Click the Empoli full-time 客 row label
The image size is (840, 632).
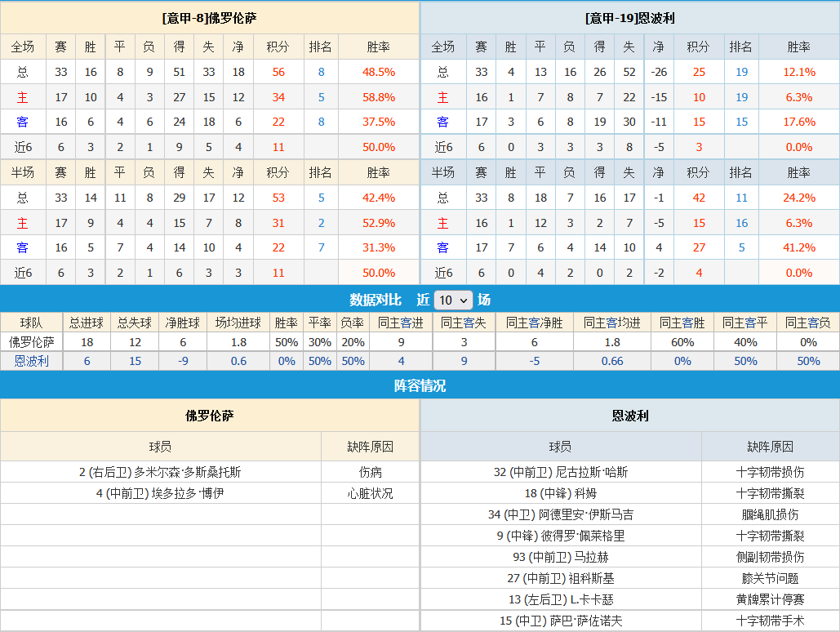coord(443,122)
